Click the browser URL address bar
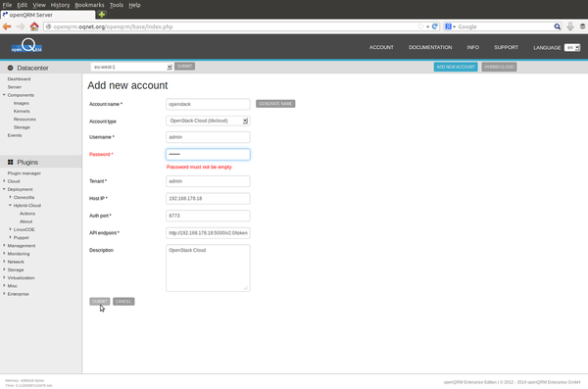The height and width of the screenshot is (389, 588). [232, 26]
